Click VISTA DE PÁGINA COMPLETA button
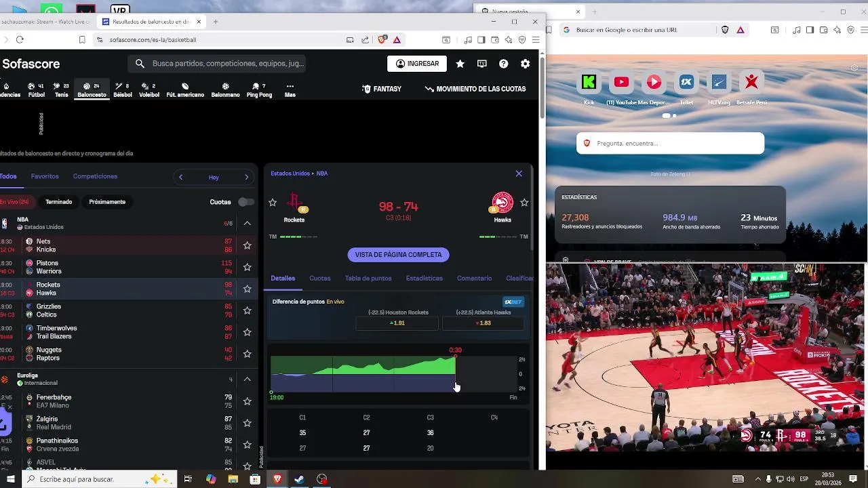The width and height of the screenshot is (868, 488). (x=398, y=255)
